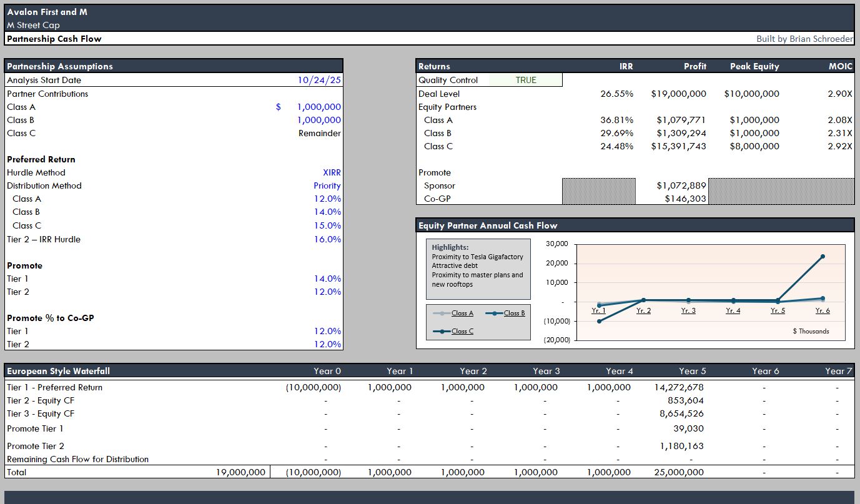Screen dimensions: 860x504
Task: Click the Highlights text box in chart
Action: point(478,269)
